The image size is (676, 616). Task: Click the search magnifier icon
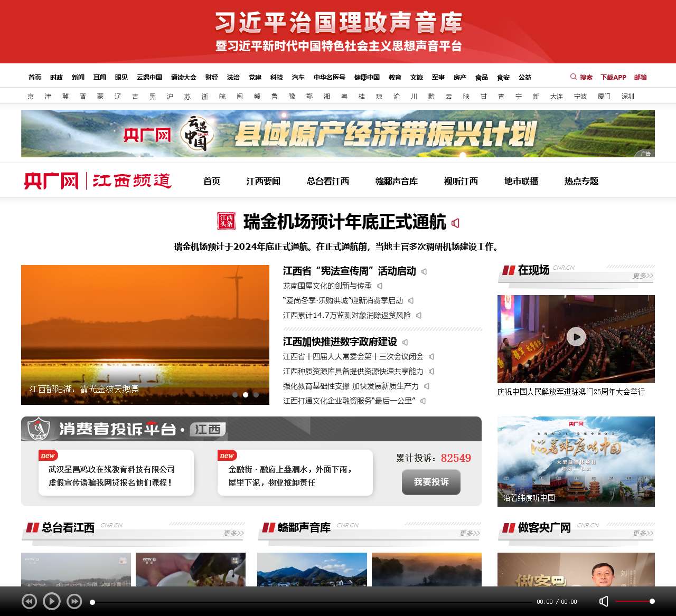click(x=573, y=77)
